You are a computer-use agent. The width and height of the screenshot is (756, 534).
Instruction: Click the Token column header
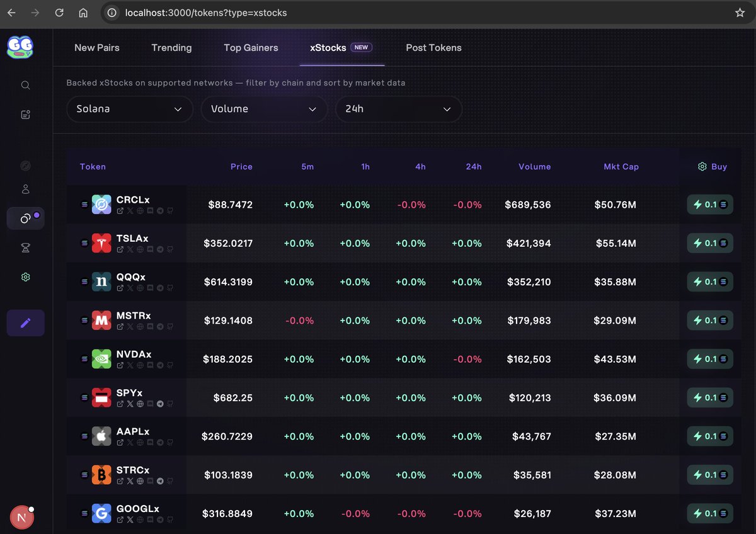(93, 167)
